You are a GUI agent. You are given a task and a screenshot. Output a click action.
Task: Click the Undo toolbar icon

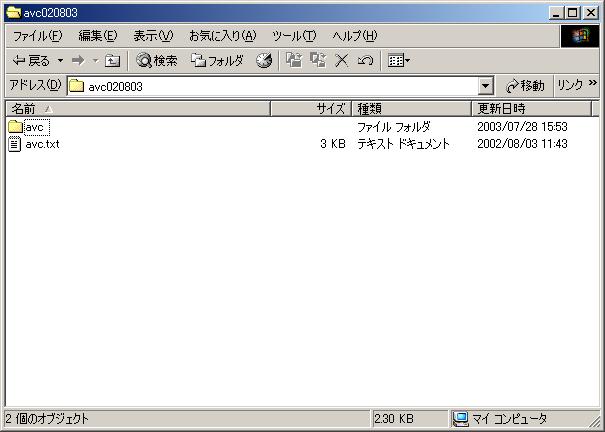(x=365, y=61)
